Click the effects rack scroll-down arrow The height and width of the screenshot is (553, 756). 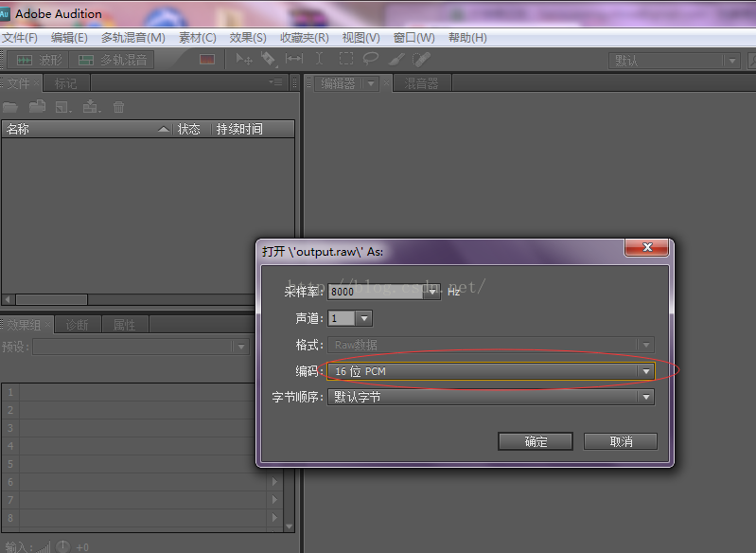click(x=289, y=526)
